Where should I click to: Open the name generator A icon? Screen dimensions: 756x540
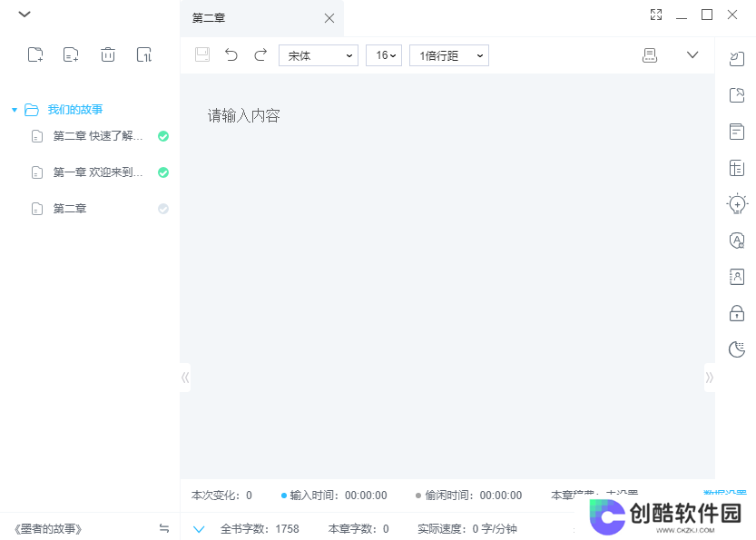click(x=737, y=241)
